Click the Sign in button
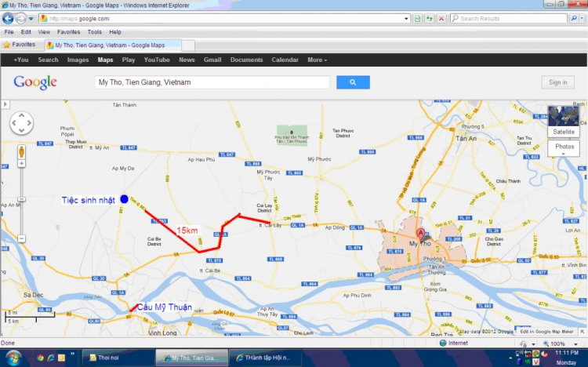Screen dimensions: 588x367 tap(558, 82)
